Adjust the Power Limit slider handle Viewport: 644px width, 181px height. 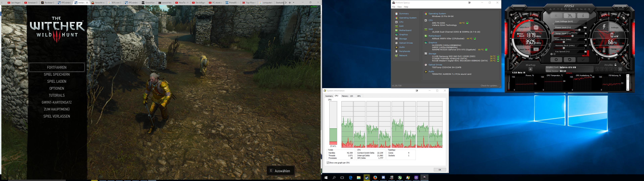(580, 30)
